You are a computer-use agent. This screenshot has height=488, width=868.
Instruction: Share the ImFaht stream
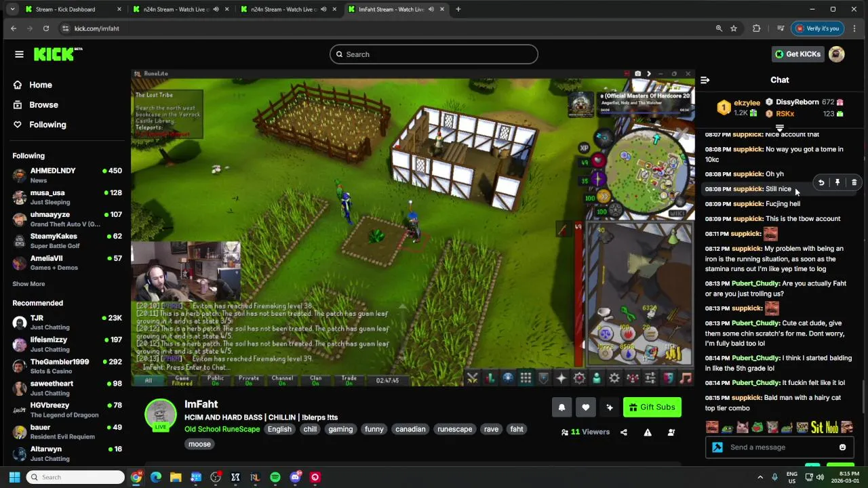tap(624, 432)
